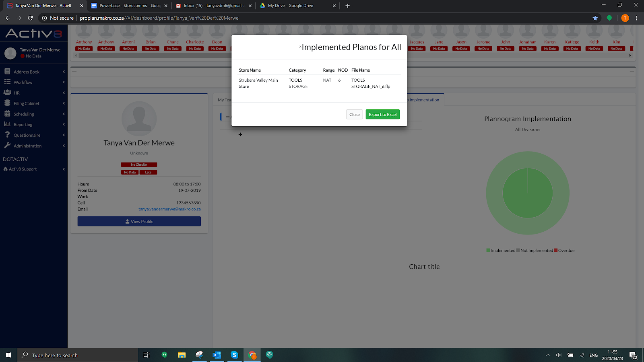This screenshot has width=644, height=362.
Task: Close the Implemented Planos dialog with the small x
Action: 300,47
